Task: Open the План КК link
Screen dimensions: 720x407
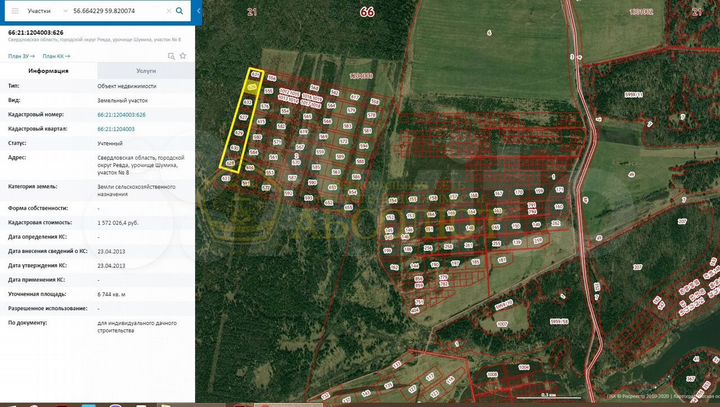Action: [x=56, y=56]
